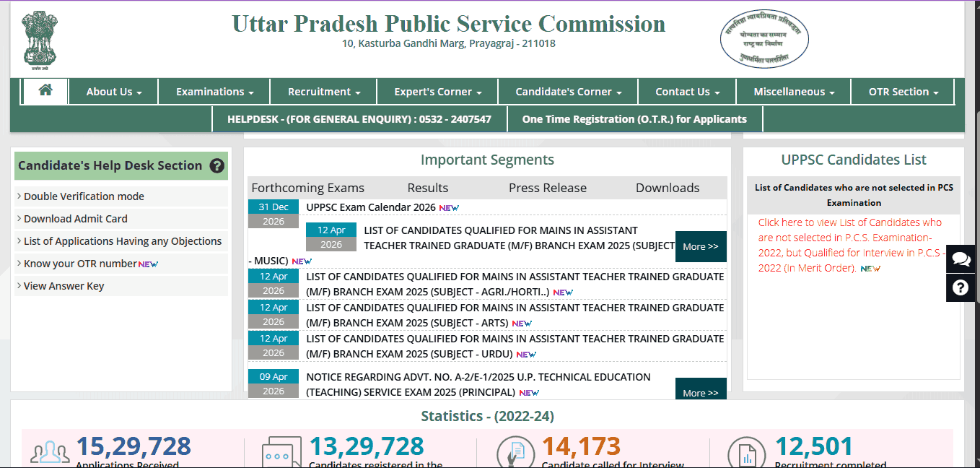Expand the Miscellaneous dropdown
Screen dimensions: 980x468
click(793, 91)
